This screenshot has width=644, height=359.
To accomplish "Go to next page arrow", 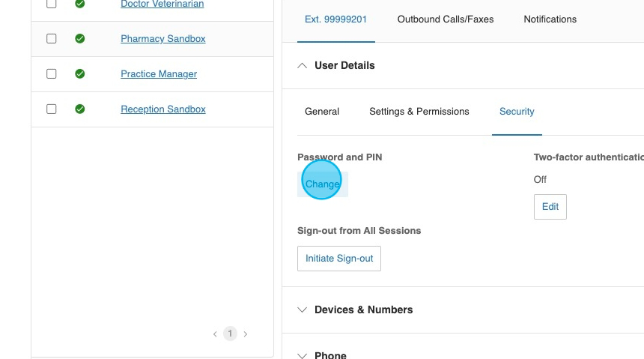I will tap(246, 334).
